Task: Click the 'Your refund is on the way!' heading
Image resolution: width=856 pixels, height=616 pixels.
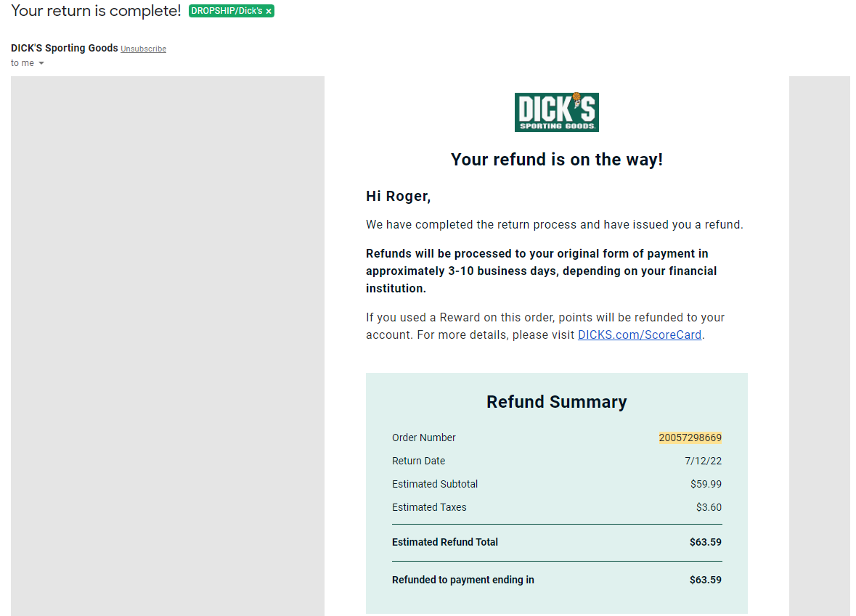Action: (556, 160)
